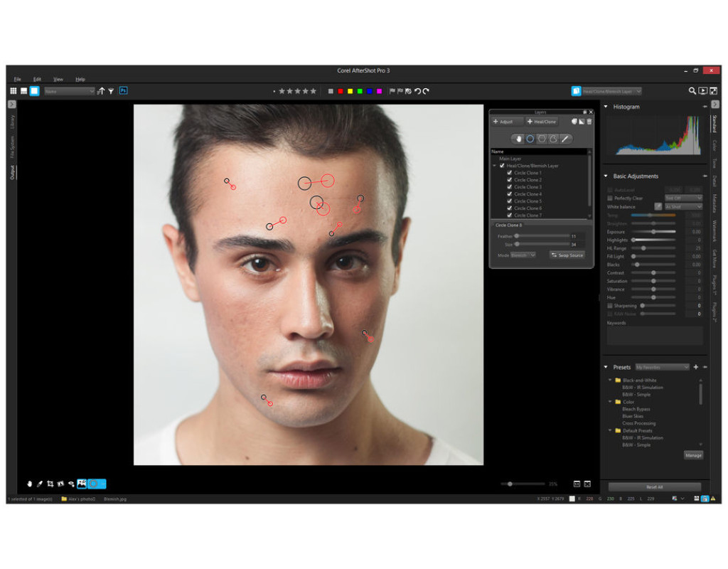Screen dimensions: 728x569
Task: Toggle the Heal/Clone/Blemish Layer checkbox
Action: click(x=502, y=166)
